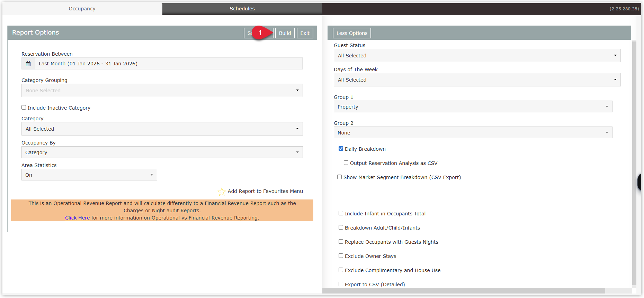The width and height of the screenshot is (644, 298).
Task: Click the horizontal scrollbar below the options panel
Action: [x=464, y=291]
